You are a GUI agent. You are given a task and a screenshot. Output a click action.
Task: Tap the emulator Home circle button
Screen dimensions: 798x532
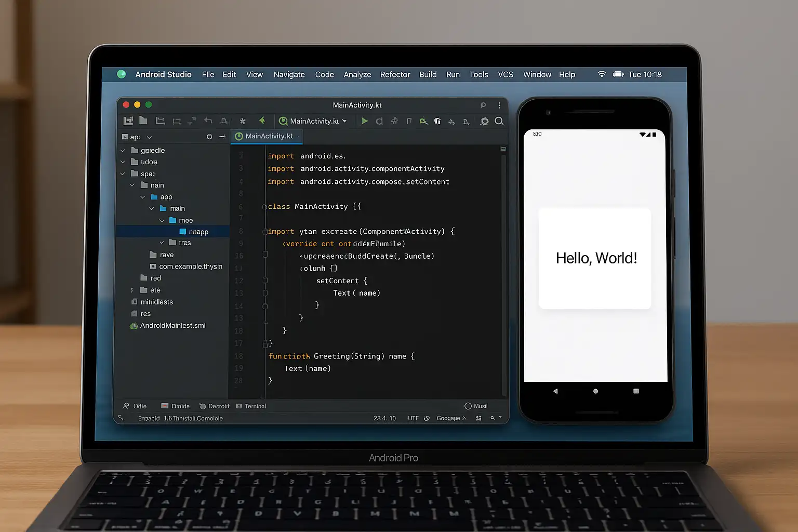pos(595,391)
